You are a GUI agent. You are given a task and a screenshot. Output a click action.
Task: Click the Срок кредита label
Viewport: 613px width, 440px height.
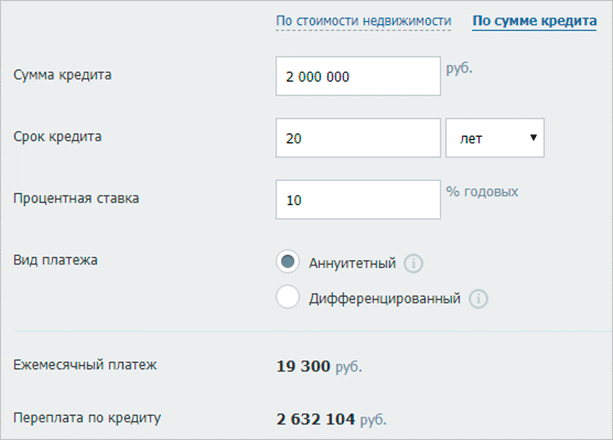pyautogui.click(x=58, y=135)
